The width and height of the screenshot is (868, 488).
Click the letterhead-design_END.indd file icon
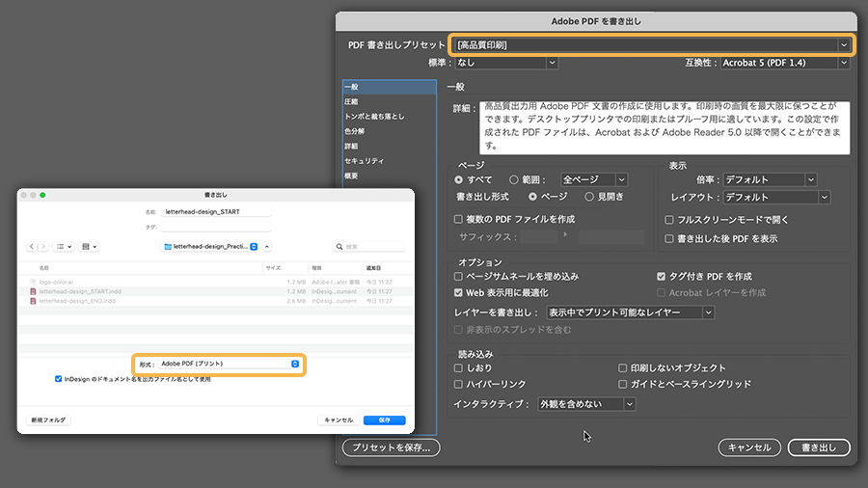click(x=33, y=301)
